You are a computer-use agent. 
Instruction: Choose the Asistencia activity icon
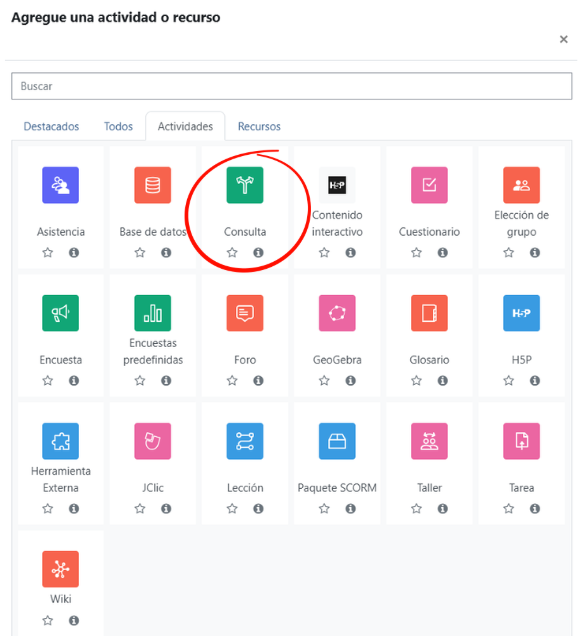click(60, 185)
